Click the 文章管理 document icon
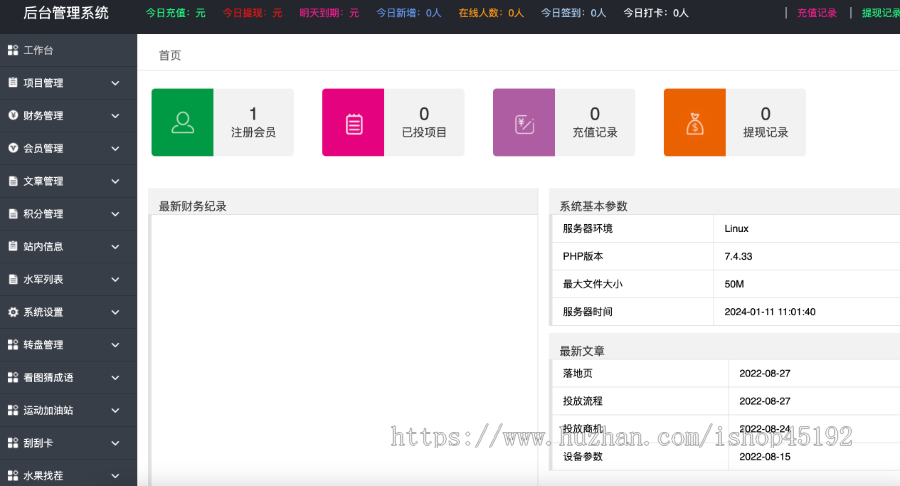Screen dimensions: 900x486 (13, 181)
